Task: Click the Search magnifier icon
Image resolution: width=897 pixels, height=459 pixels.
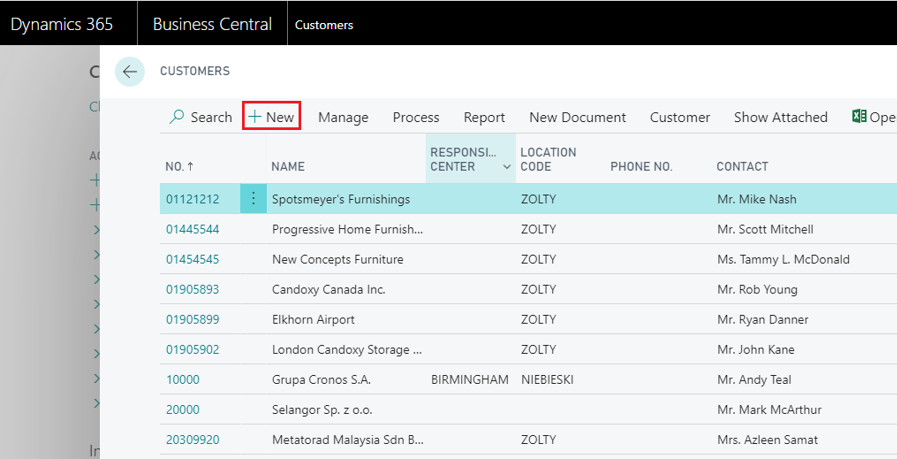Action: pyautogui.click(x=177, y=117)
